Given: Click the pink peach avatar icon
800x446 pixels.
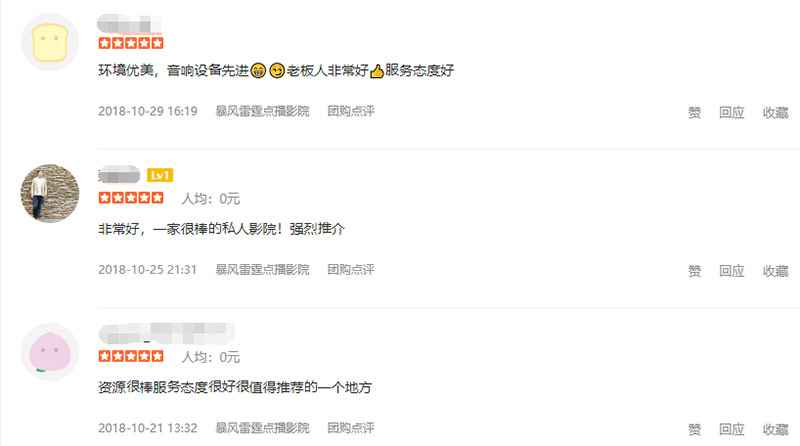Looking at the screenshot, I should 50,352.
